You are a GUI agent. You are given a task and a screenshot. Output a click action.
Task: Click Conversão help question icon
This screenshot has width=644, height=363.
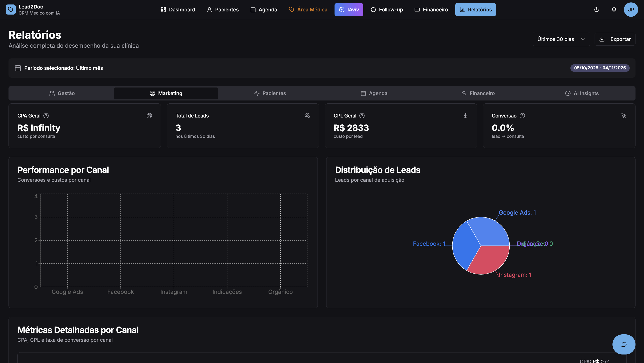pos(522,115)
